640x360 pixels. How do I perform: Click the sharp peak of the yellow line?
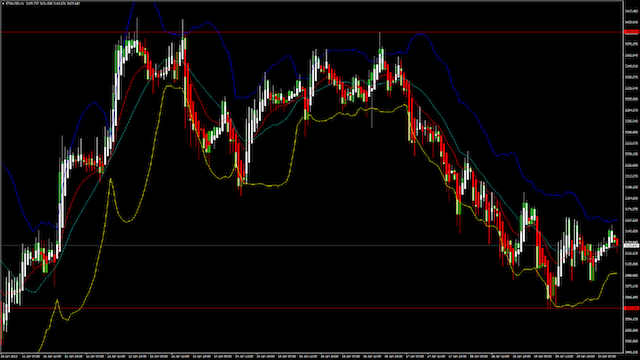pyautogui.click(x=110, y=179)
